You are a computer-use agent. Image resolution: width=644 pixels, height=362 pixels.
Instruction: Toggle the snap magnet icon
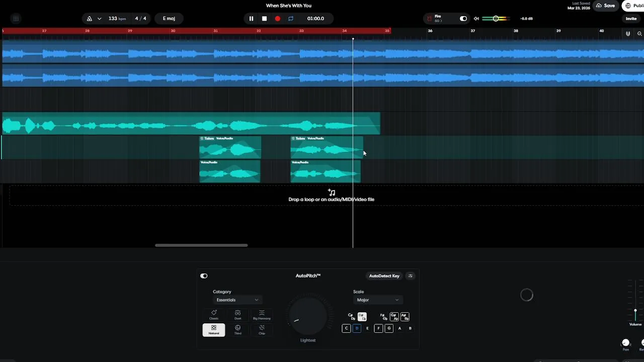click(628, 34)
